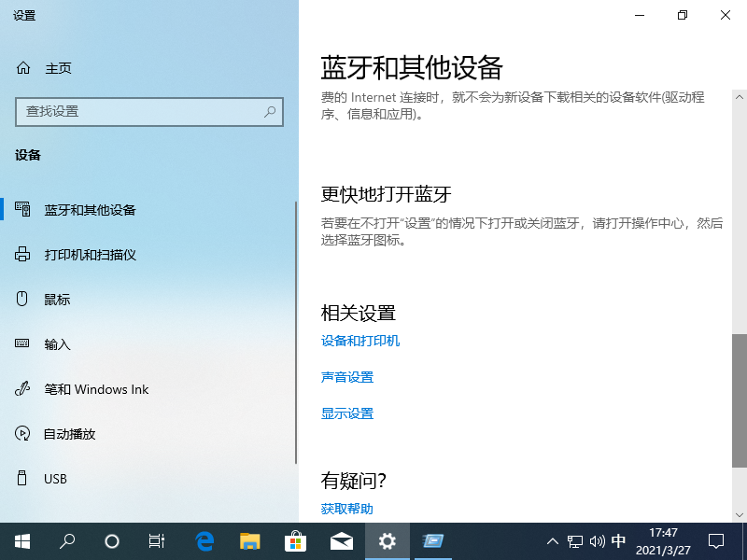Viewport: 747px width, 560px height.
Task: Switch to 蓝牙和其他设备 page
Action: pyautogui.click(x=91, y=210)
